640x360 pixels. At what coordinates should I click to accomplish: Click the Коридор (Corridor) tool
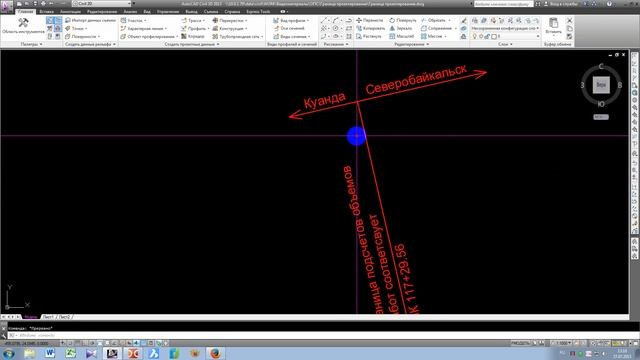point(193,36)
